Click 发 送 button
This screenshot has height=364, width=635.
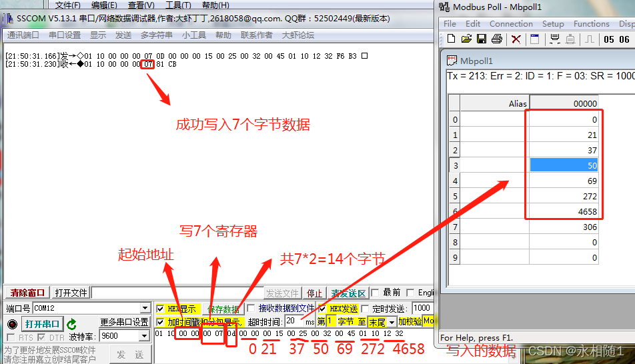131,355
